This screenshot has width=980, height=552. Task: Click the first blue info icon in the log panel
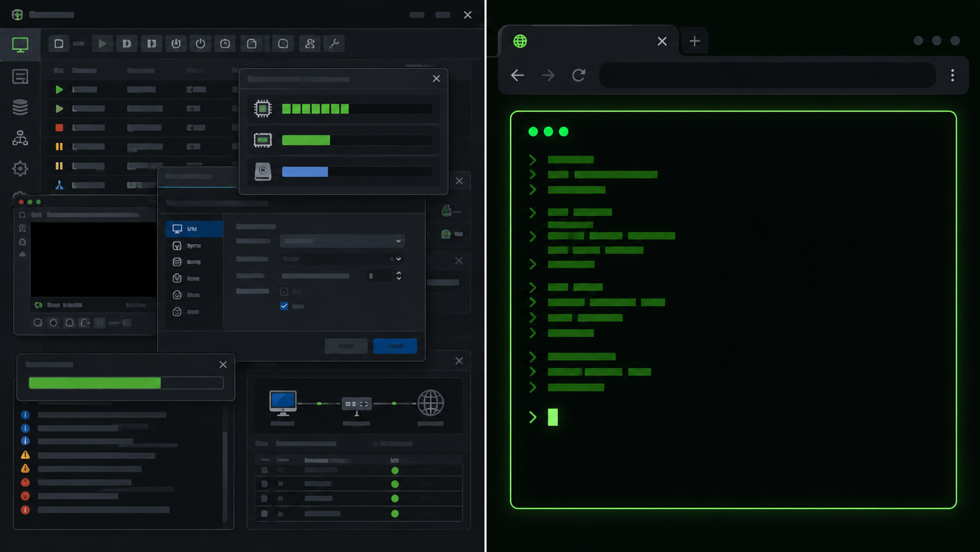point(25,415)
